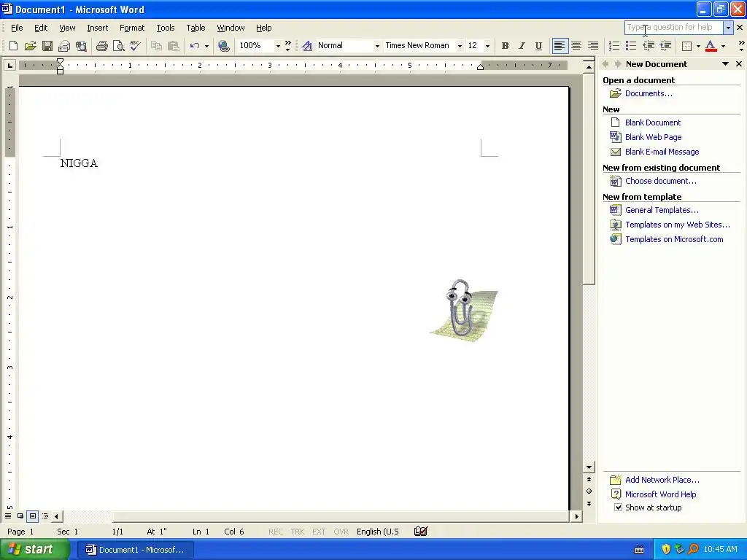Viewport: 747px width, 560px height.
Task: Toggle Underline formatting
Action: click(538, 46)
